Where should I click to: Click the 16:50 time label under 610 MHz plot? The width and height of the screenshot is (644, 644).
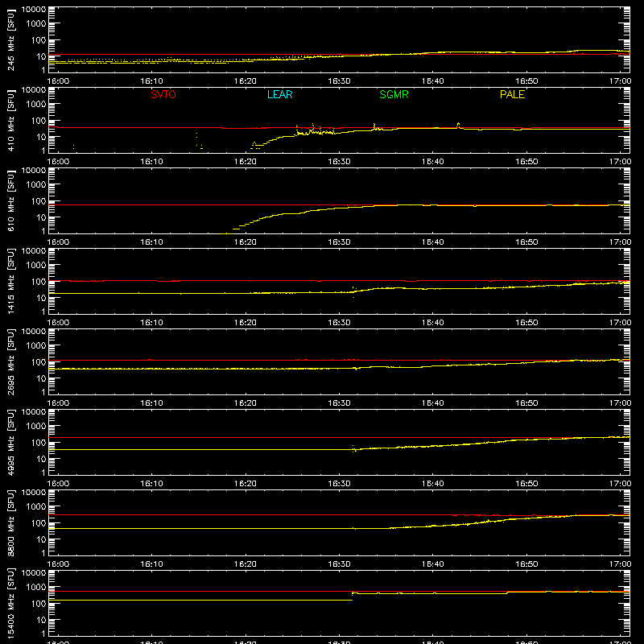[526, 242]
